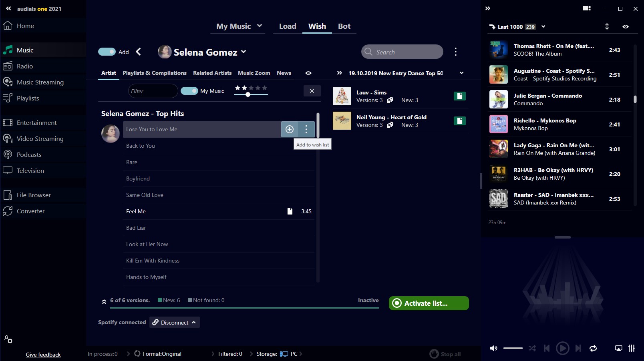Open the Bot tab

click(344, 26)
